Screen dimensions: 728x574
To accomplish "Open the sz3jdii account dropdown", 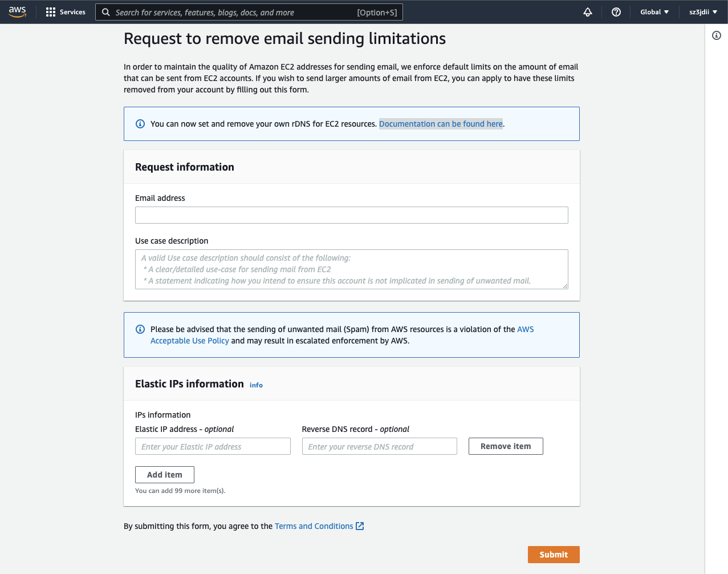I will [702, 11].
